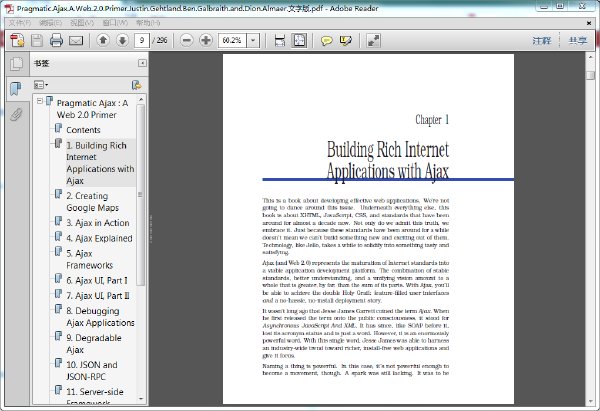600x411 pixels.
Task: Click bookmark icon beside Contents
Action: [58, 128]
